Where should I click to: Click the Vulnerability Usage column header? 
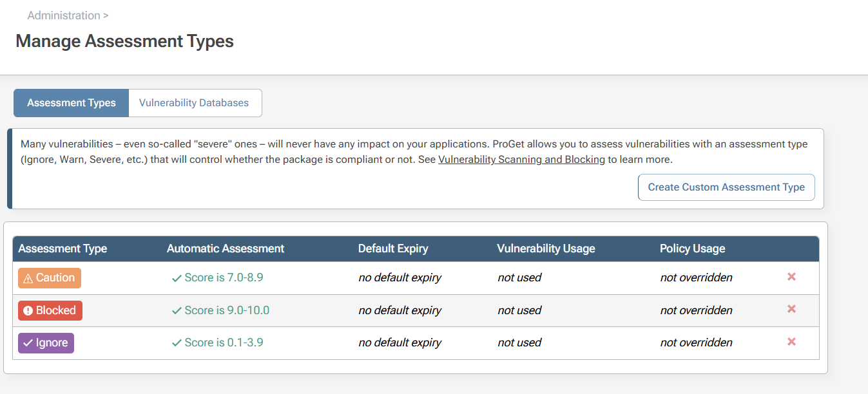(x=546, y=249)
